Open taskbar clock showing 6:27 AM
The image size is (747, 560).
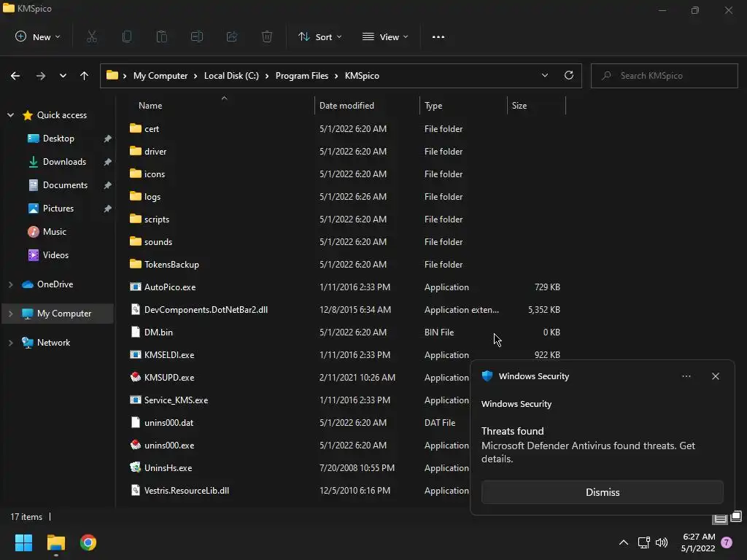(698, 542)
